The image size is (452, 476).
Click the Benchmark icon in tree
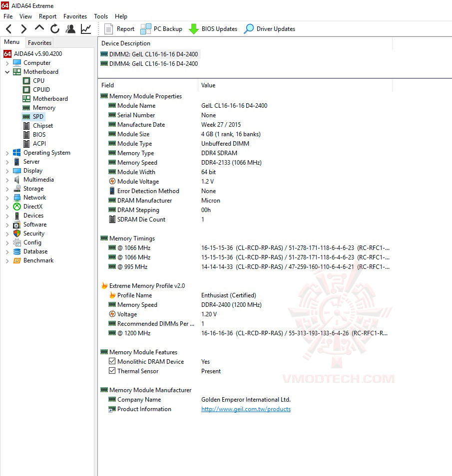17,260
